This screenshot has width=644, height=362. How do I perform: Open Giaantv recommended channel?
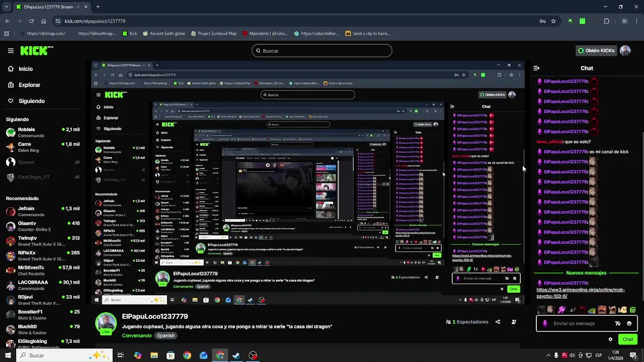pyautogui.click(x=43, y=226)
